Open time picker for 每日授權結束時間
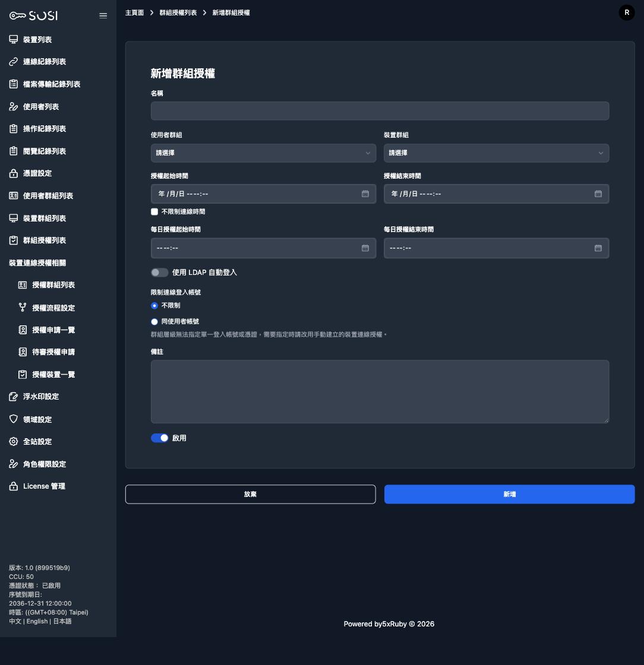Image resolution: width=644 pixels, height=665 pixels. coord(598,248)
